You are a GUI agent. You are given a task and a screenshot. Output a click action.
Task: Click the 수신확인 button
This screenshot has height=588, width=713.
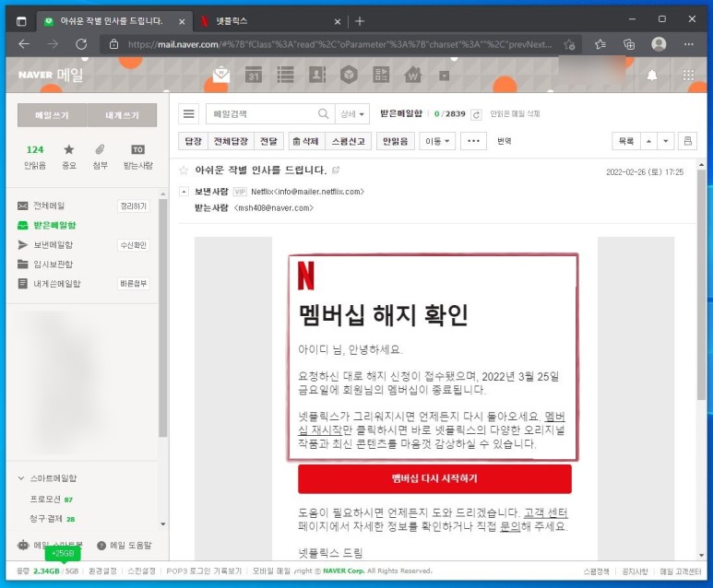(x=133, y=245)
